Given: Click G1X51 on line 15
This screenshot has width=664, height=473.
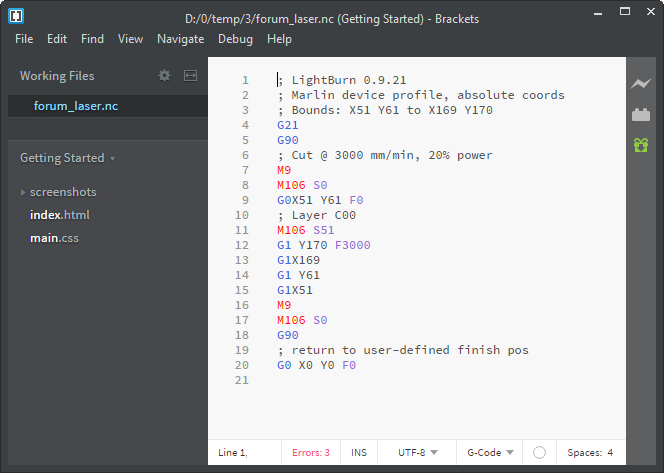Looking at the screenshot, I should click(x=295, y=290).
